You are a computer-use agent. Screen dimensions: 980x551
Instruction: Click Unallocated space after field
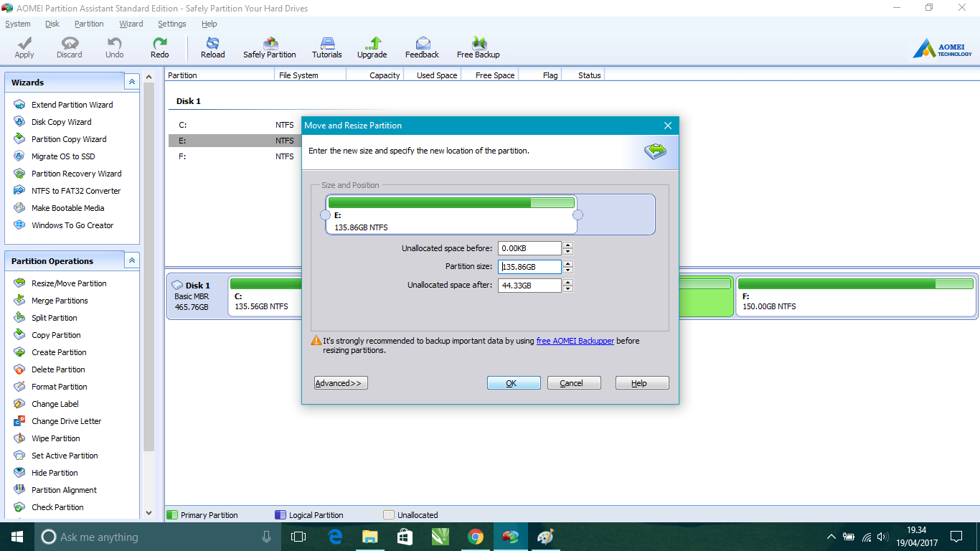529,286
